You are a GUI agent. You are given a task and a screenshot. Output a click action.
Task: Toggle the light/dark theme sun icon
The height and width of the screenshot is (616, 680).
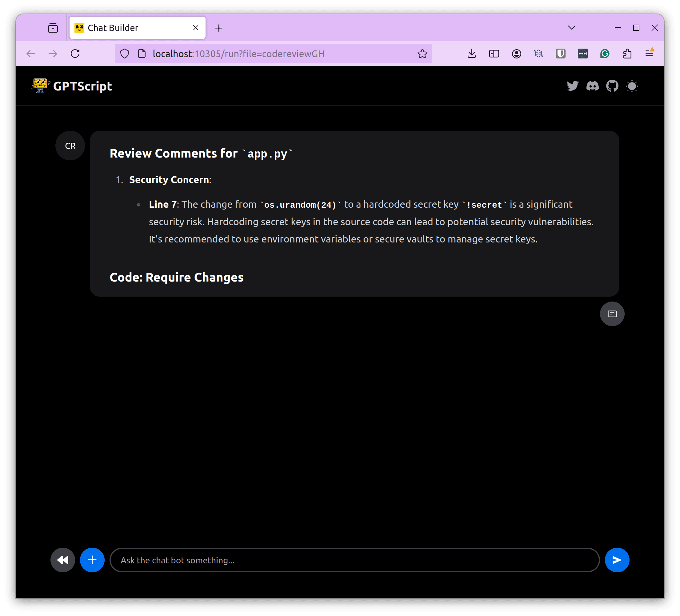pyautogui.click(x=632, y=86)
